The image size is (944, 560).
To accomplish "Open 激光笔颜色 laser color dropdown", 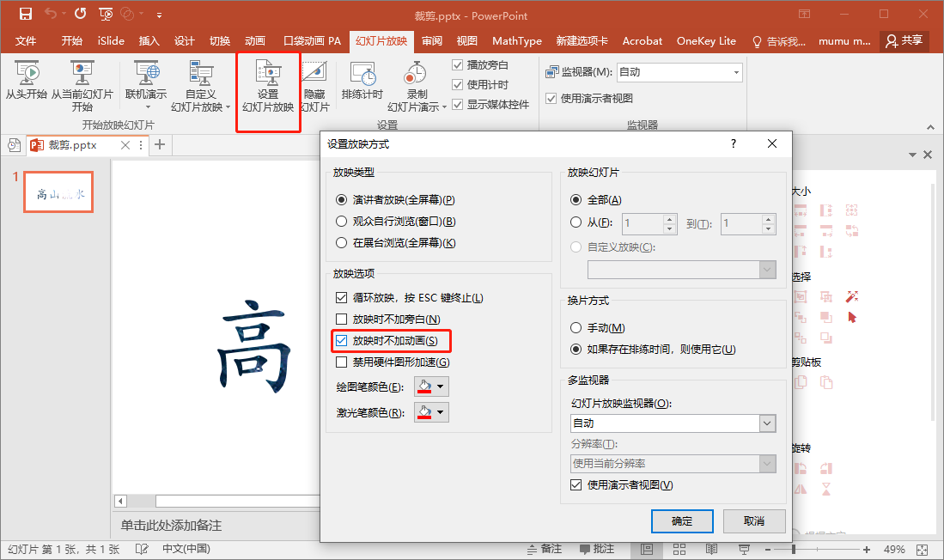I will pos(441,412).
